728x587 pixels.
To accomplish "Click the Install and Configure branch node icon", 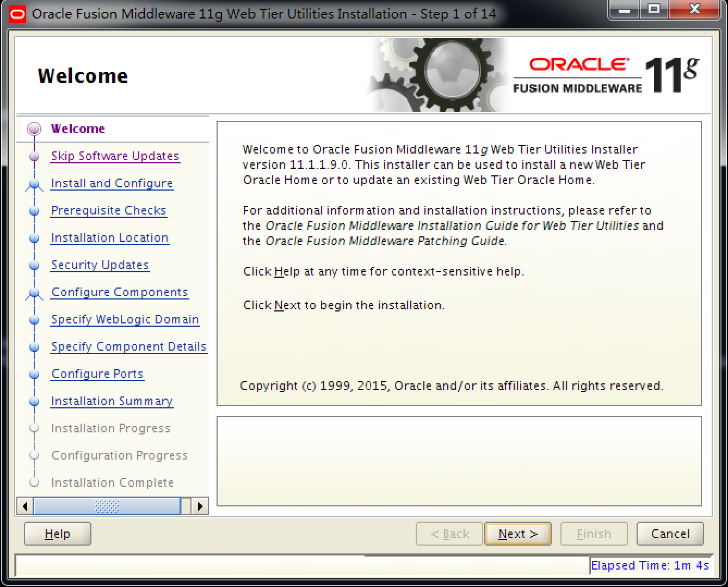I will pyautogui.click(x=34, y=185).
